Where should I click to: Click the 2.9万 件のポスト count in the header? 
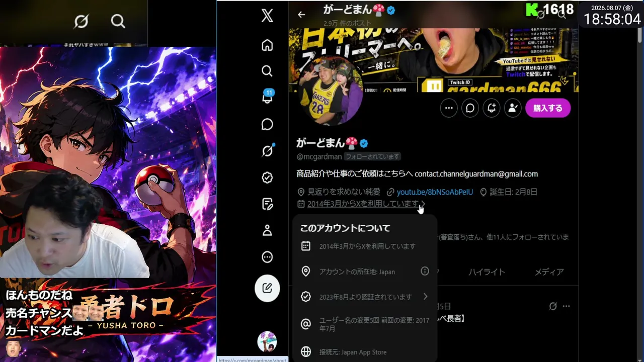tap(347, 23)
